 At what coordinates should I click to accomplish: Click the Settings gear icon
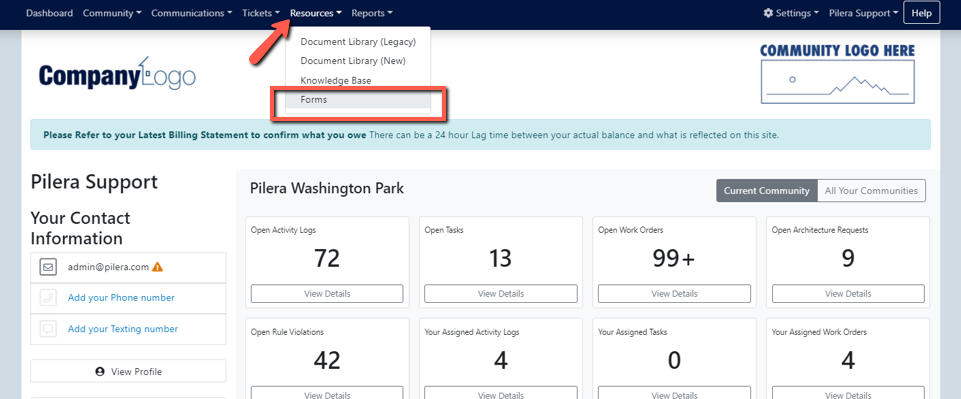(768, 13)
